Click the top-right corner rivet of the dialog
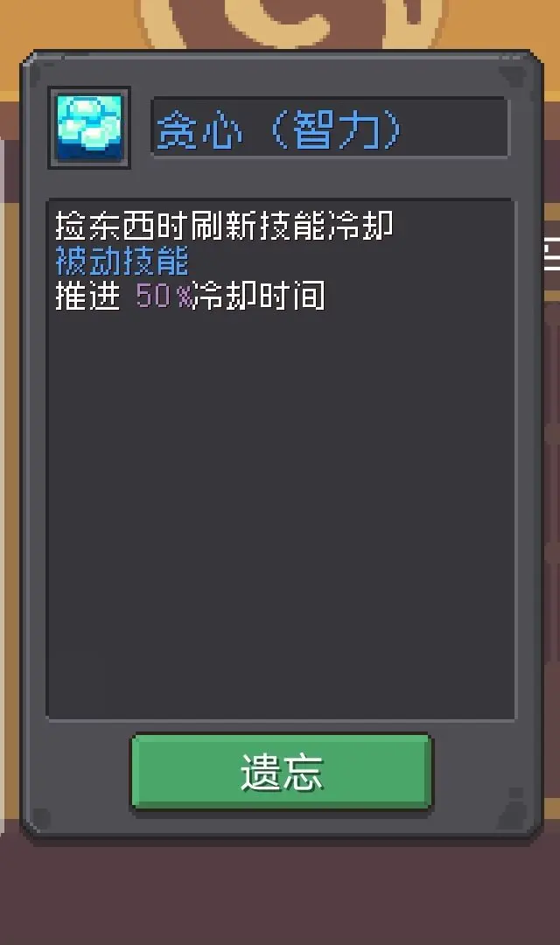This screenshot has width=560, height=945. [513, 74]
